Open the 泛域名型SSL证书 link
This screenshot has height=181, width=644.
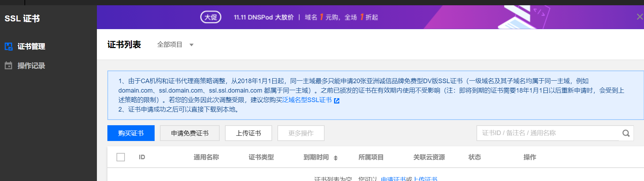[x=307, y=100]
